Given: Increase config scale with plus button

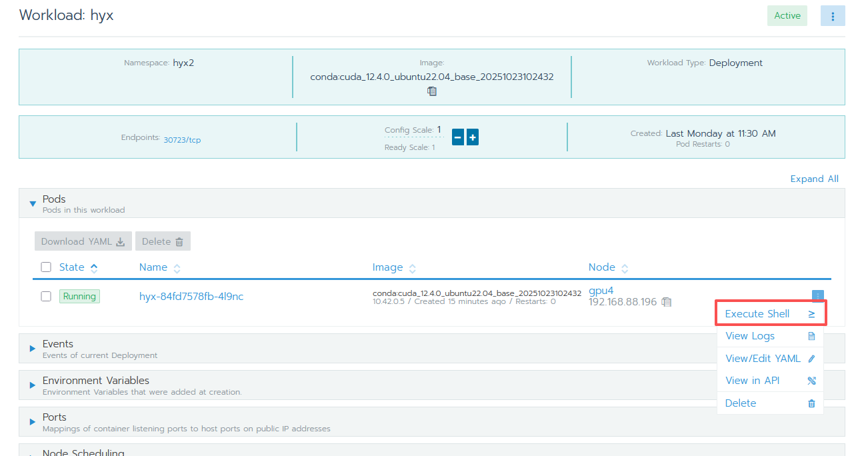Looking at the screenshot, I should point(473,137).
